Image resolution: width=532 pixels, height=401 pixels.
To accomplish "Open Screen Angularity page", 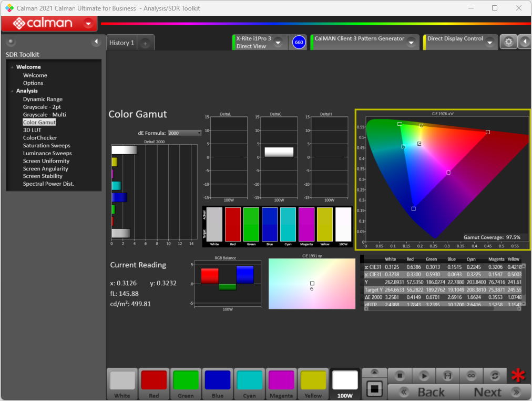I will click(x=45, y=169).
